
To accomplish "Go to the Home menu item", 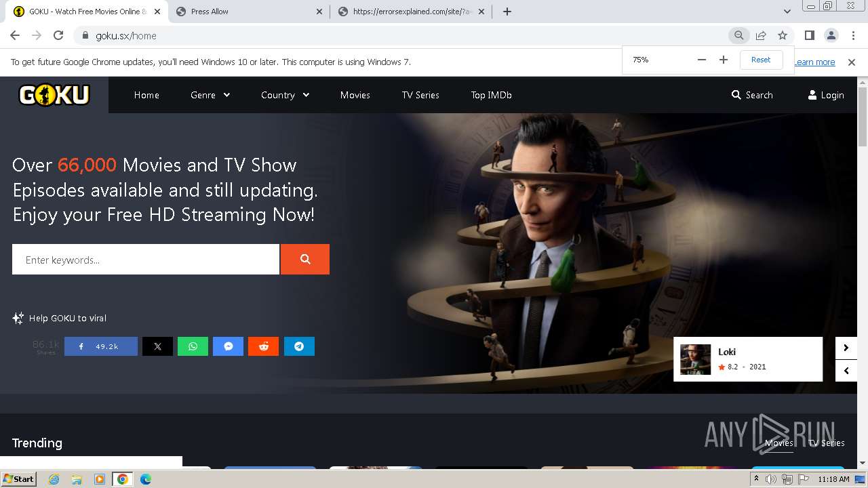I will pos(146,95).
